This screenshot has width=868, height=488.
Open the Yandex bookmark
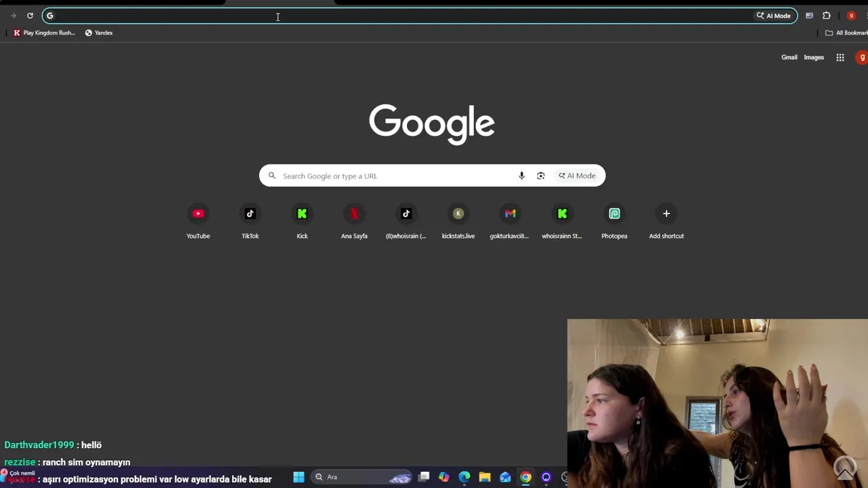coord(99,33)
